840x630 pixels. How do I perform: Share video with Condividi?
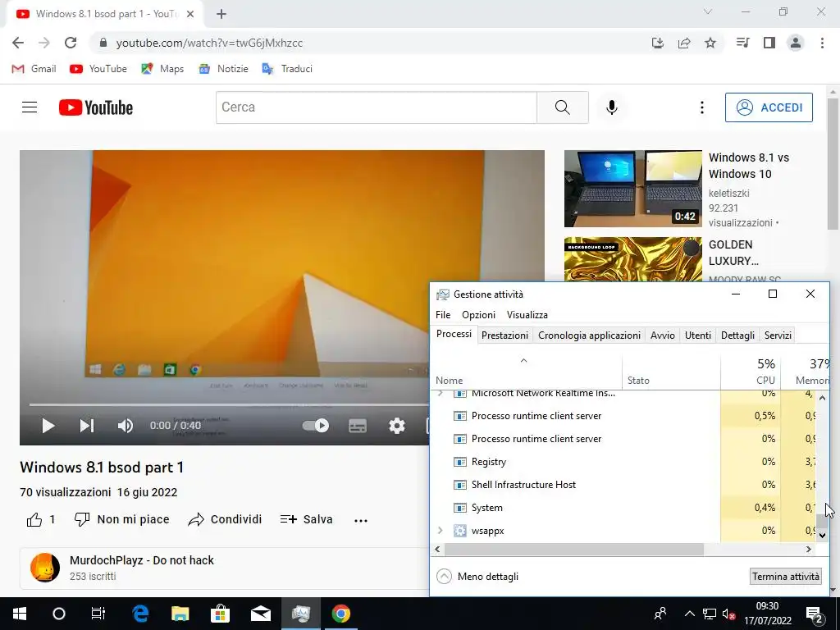(x=225, y=519)
